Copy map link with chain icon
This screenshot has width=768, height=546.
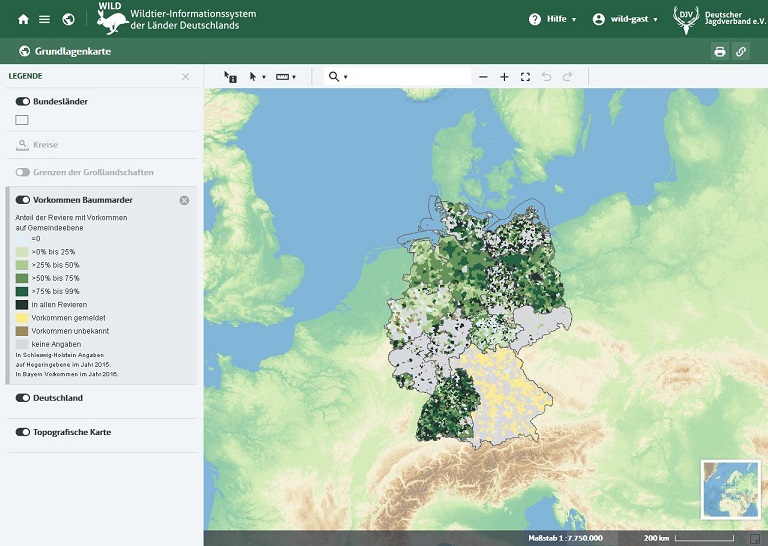tap(741, 51)
